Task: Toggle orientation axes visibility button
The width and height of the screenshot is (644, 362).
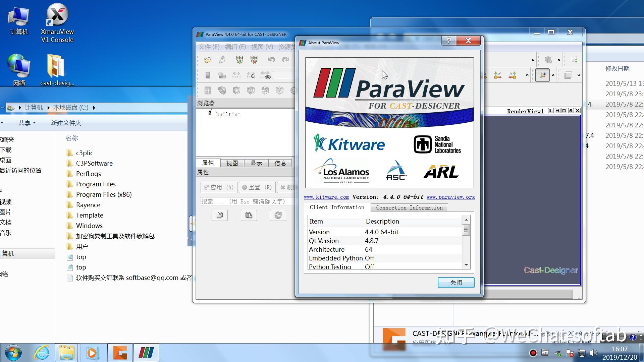Action: (542, 75)
